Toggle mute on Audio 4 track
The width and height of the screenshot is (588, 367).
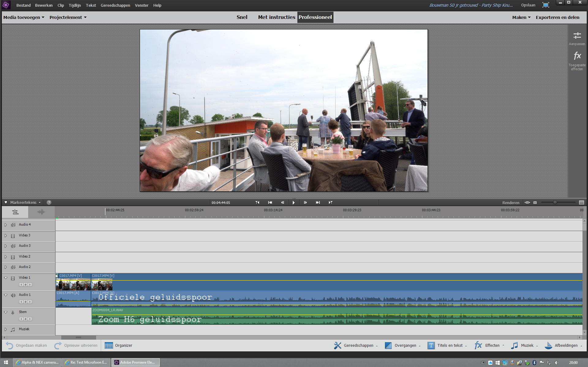coord(13,225)
